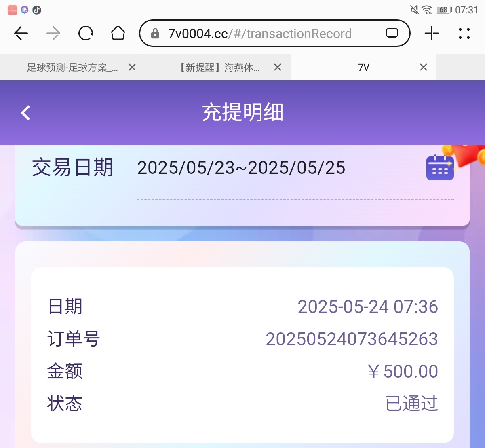Tap the desktop mode icon in address bar
Screen dimensions: 485x448
coord(392,33)
